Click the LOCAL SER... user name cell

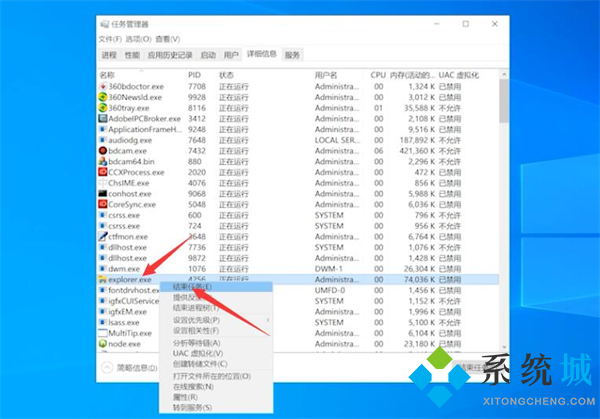(x=338, y=140)
